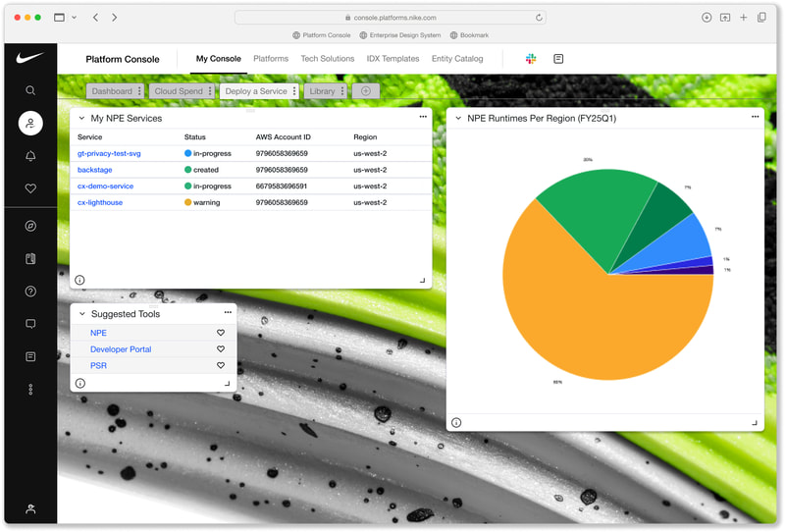The width and height of the screenshot is (785, 532).
Task: Open cx-lighthouse service link
Action: pos(100,202)
